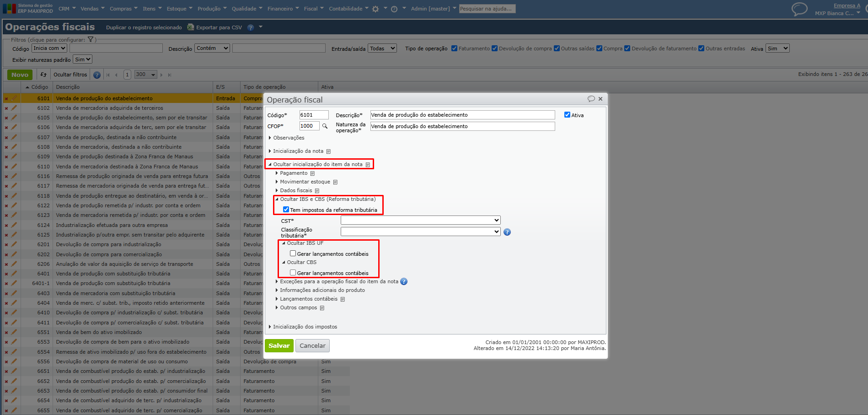Viewport: 868px width, 415px height.
Task: Go to the first page of results
Action: click(108, 75)
